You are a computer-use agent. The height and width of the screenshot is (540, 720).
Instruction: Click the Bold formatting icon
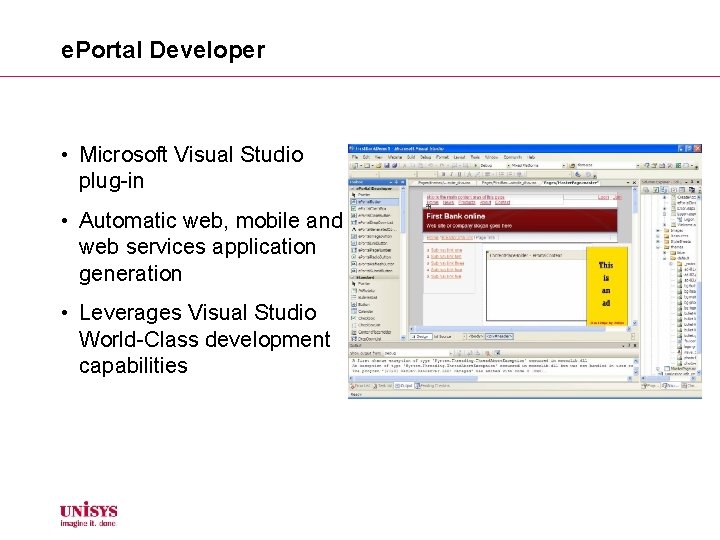[444, 174]
